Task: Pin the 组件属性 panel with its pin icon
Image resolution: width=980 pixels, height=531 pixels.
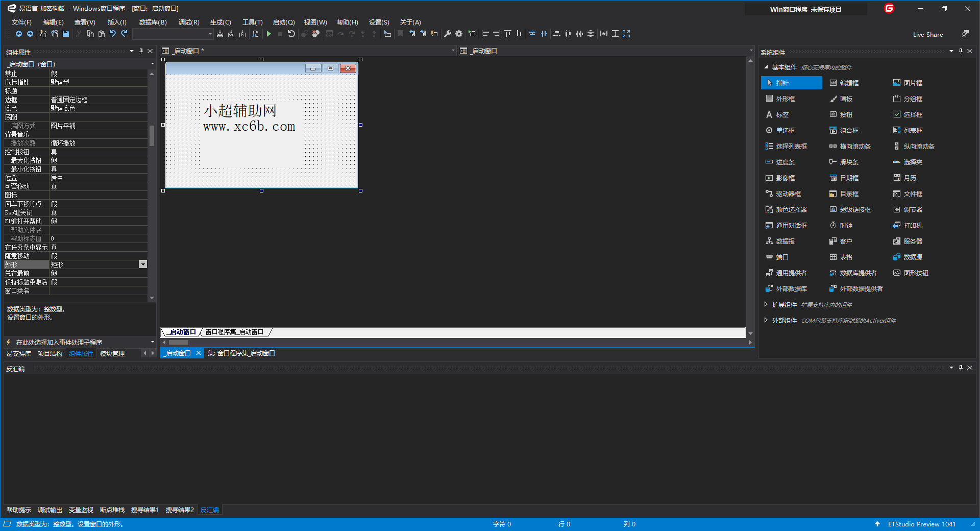Action: (141, 51)
